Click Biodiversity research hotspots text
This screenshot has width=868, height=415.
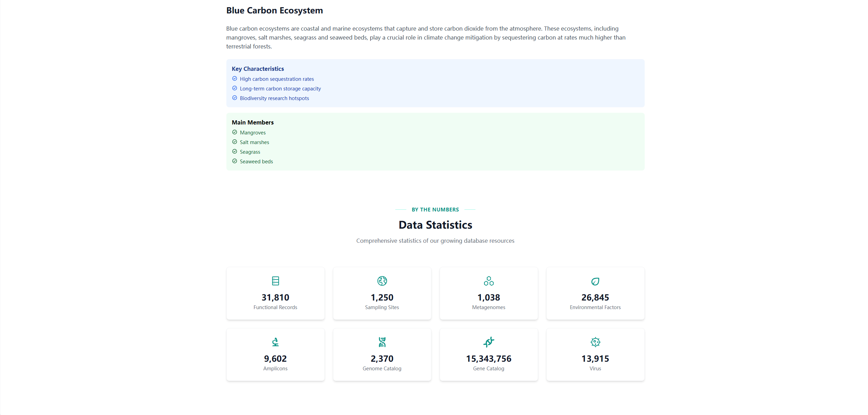coord(275,98)
